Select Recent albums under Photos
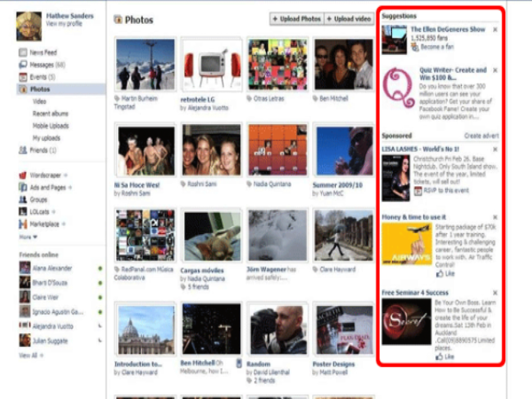This screenshot has height=399, width=532. tap(51, 114)
